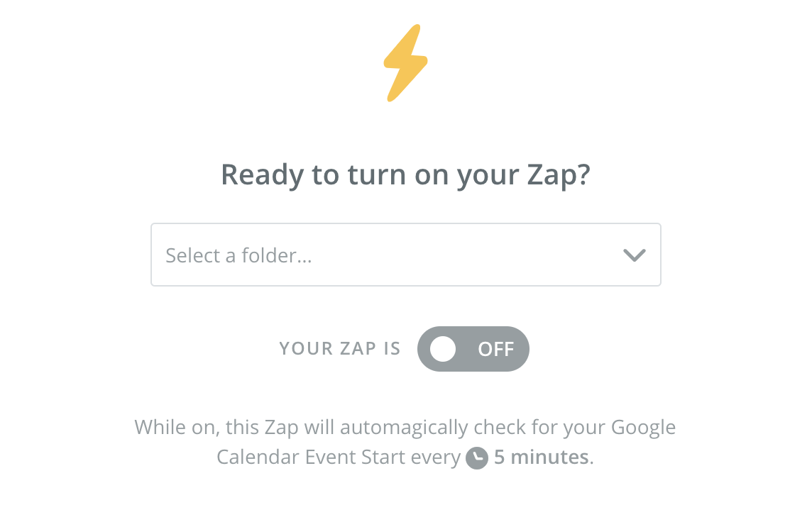Click the While on, this Zap phrase

216,428
